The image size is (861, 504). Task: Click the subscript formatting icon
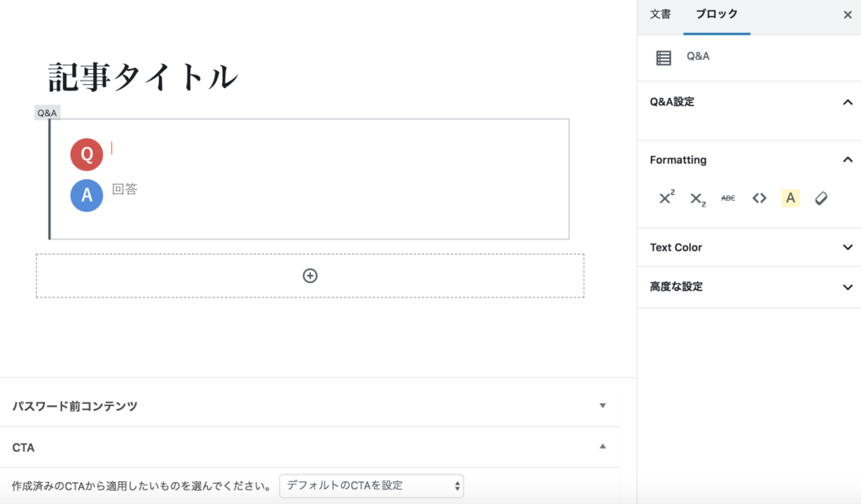(697, 198)
